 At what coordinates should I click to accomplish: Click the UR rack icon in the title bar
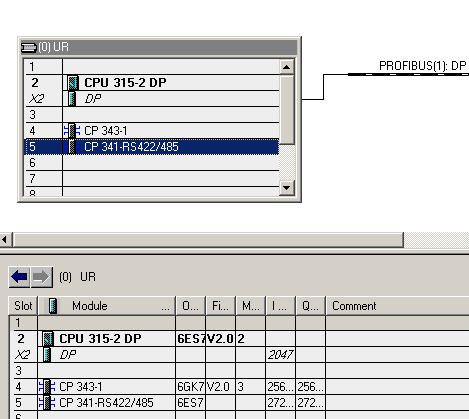tap(29, 47)
